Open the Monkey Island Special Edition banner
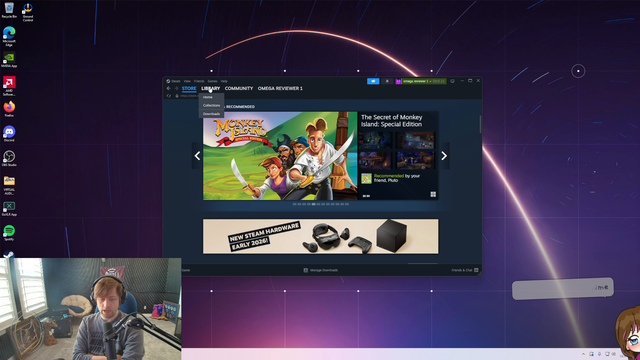This screenshot has width=640, height=360. pyautogui.click(x=280, y=156)
